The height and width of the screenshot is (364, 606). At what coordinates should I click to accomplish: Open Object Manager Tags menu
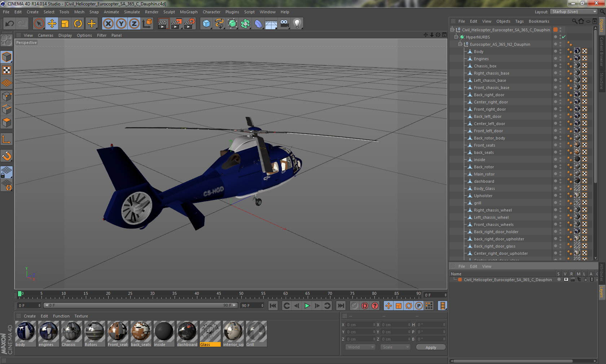point(519,21)
